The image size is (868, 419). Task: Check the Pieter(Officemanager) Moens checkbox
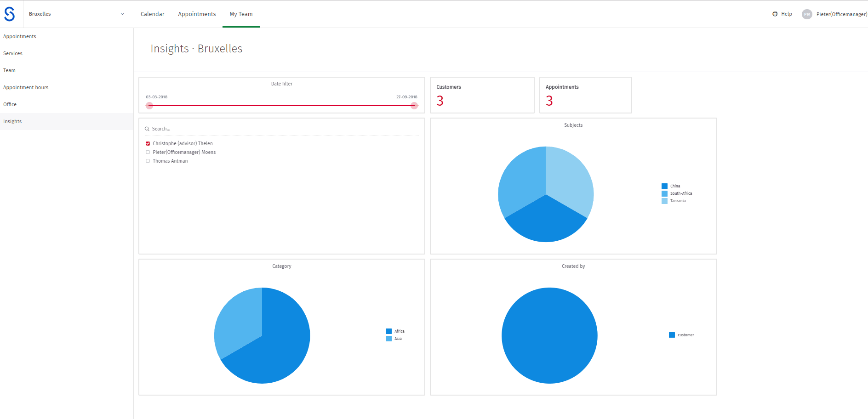click(x=148, y=153)
